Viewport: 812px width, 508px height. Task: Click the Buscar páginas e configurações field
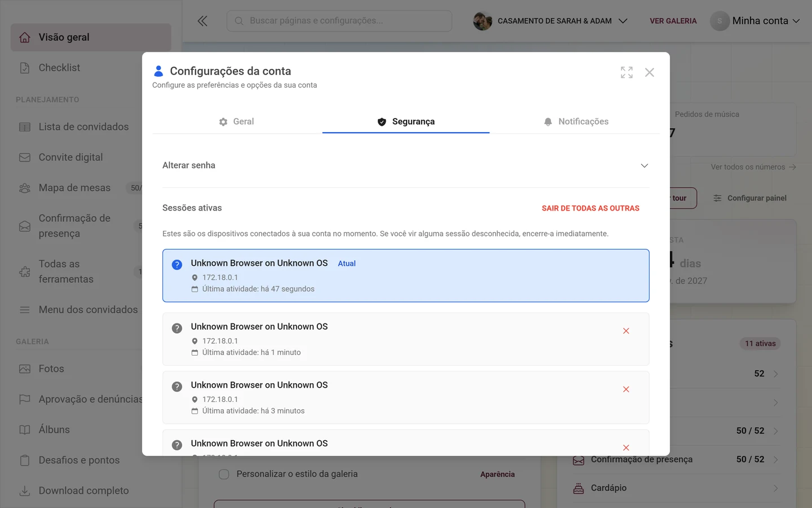[339, 21]
